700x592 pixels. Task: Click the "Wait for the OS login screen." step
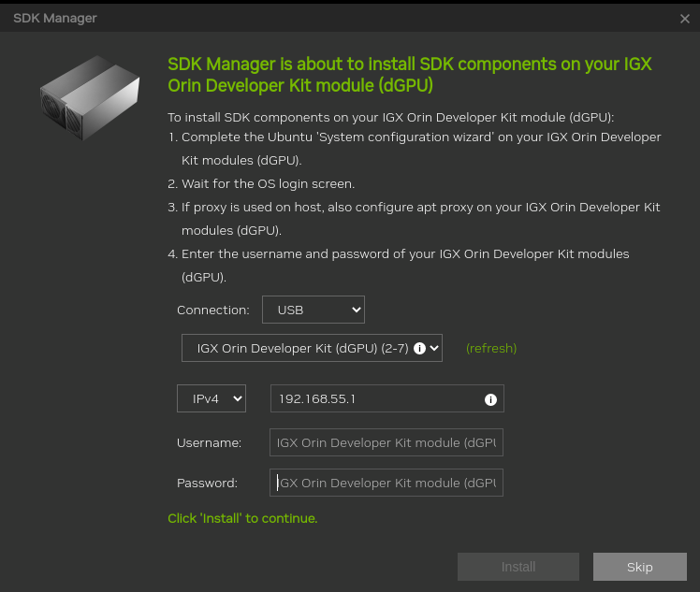coord(268,184)
